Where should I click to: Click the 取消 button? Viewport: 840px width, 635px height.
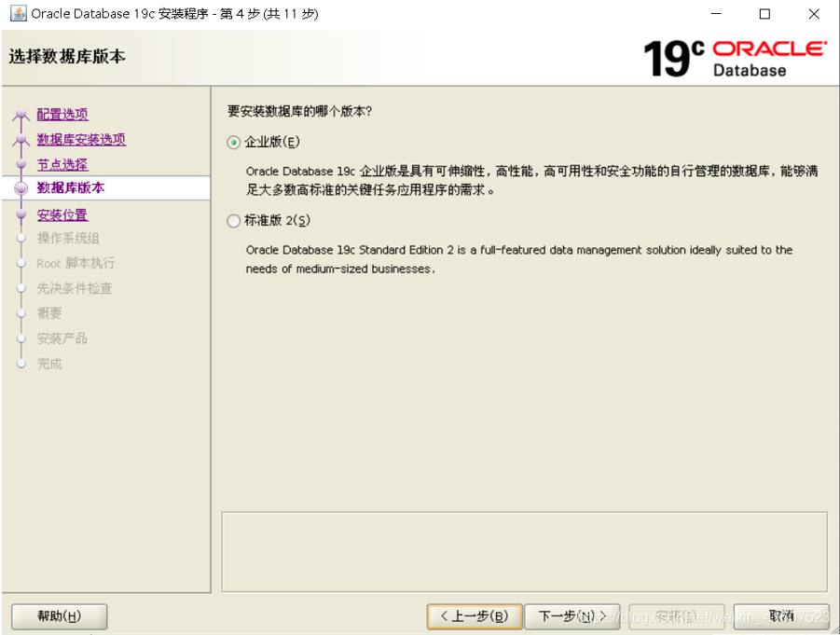781,616
